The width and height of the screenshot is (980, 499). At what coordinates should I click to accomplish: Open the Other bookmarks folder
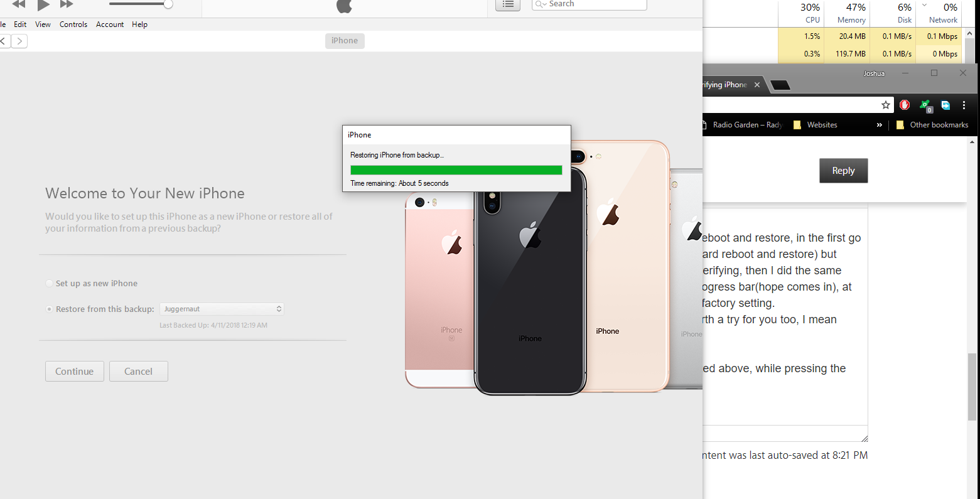932,125
